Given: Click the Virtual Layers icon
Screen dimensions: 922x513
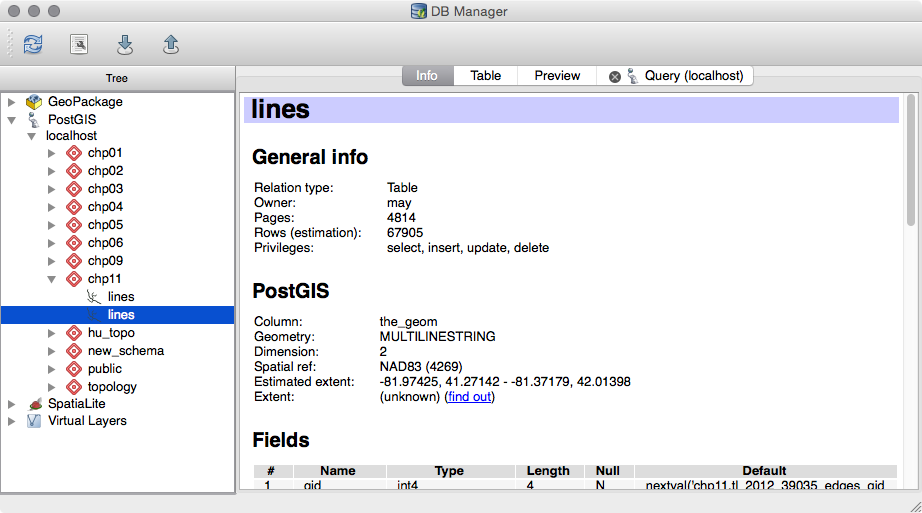Looking at the screenshot, I should (x=34, y=421).
